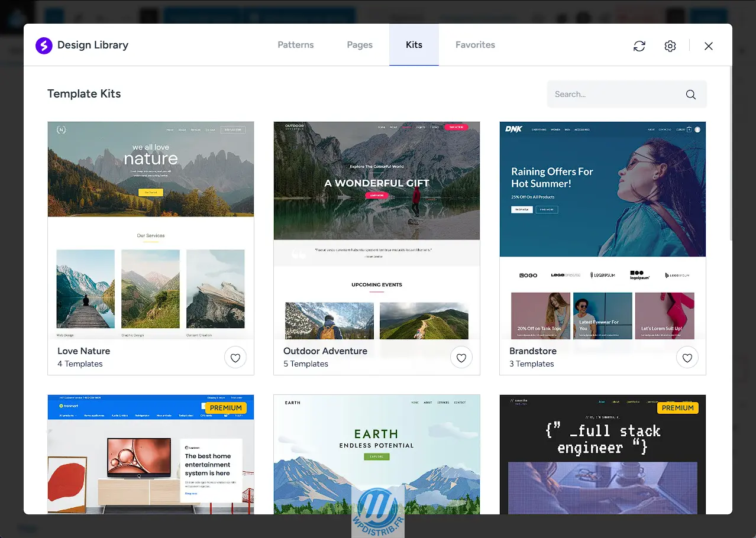Focus the Search kits input field

627,94
